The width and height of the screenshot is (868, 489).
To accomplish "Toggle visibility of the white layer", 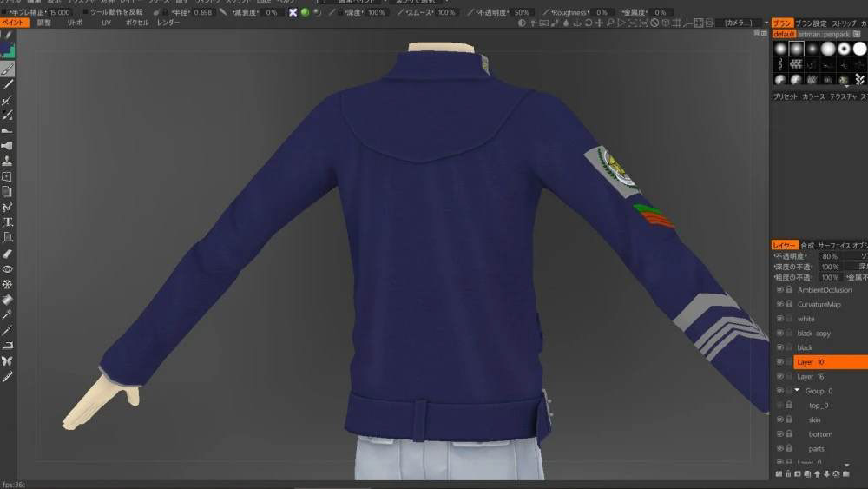I will (780, 319).
